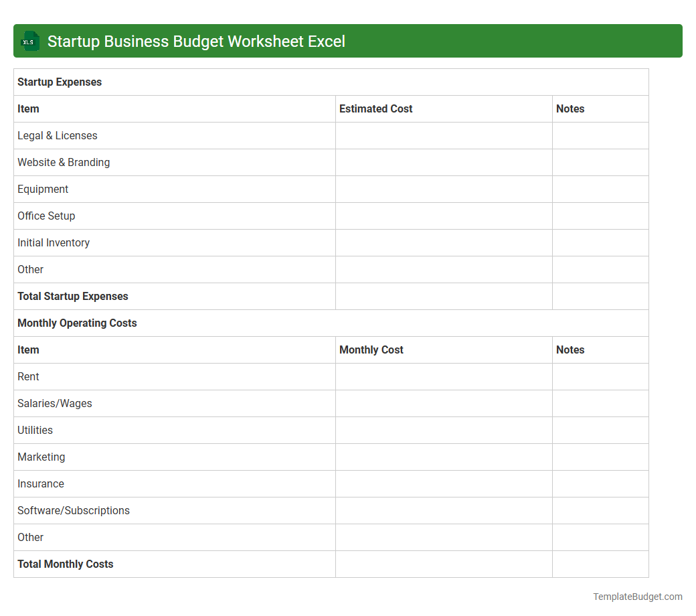Click the Website & Branding item
This screenshot has height=616, width=696.
pyautogui.click(x=64, y=162)
